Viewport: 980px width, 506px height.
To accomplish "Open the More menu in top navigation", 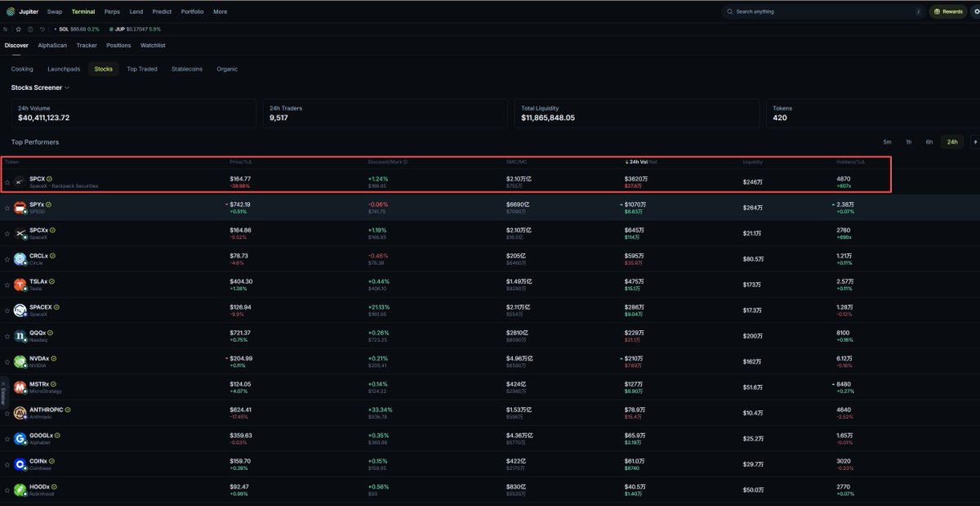I will pyautogui.click(x=220, y=11).
